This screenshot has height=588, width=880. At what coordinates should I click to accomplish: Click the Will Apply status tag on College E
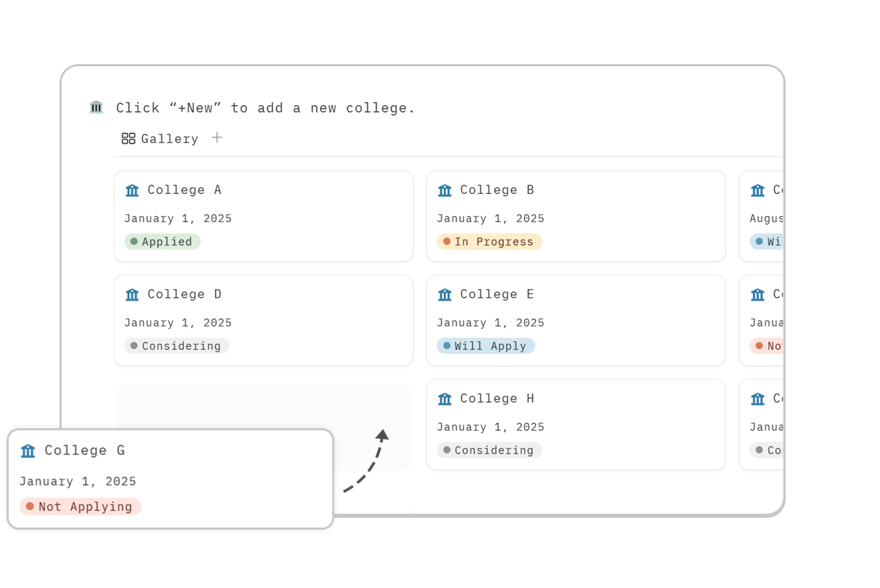tap(486, 346)
